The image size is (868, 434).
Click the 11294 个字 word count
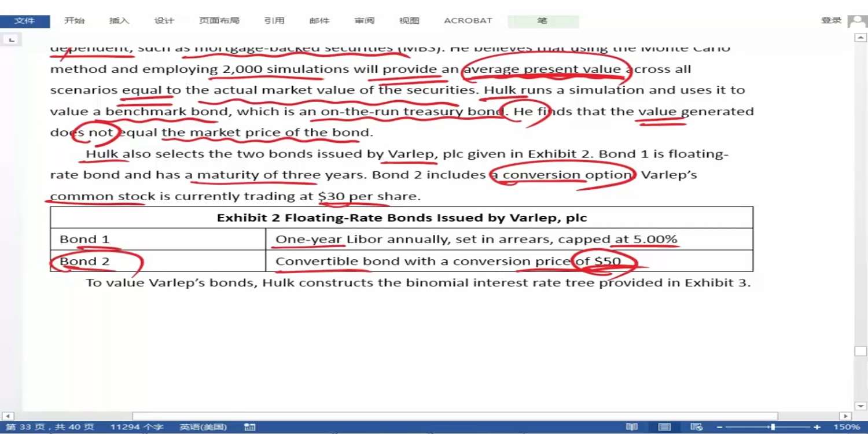pos(137,427)
